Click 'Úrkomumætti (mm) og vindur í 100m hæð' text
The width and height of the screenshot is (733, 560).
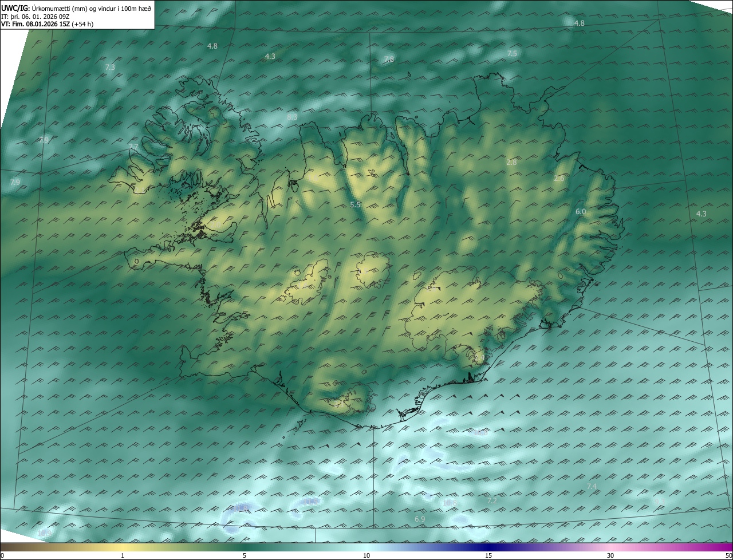(x=92, y=9)
